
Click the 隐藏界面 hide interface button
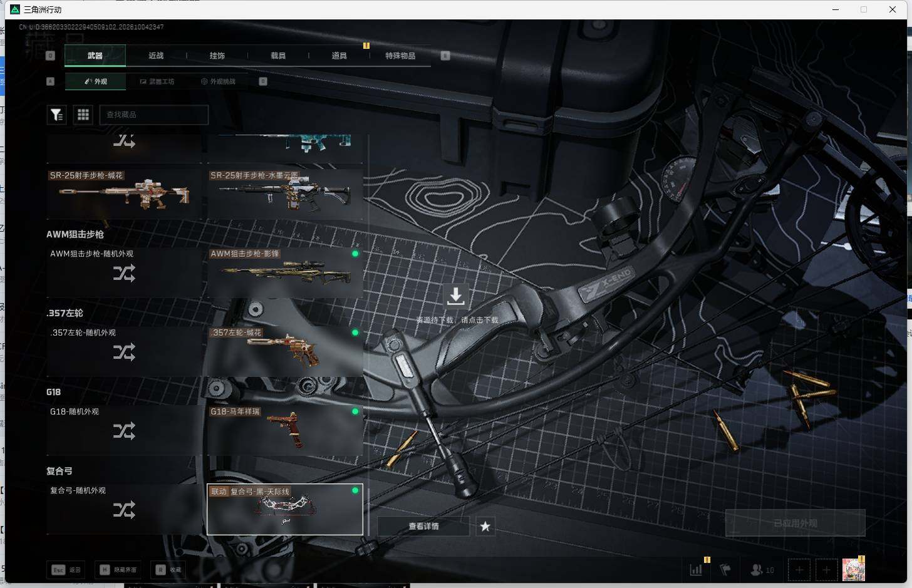(x=119, y=570)
